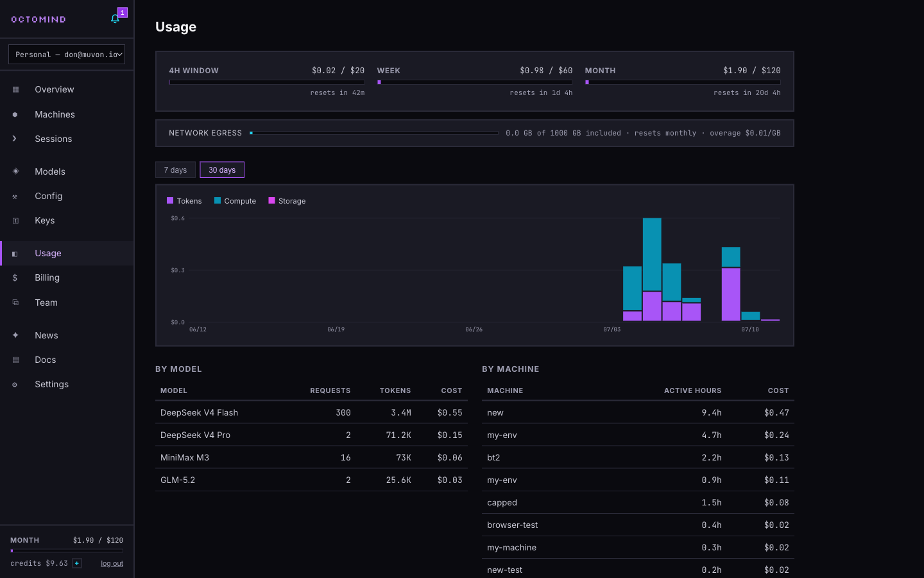Click the tallest compute bar in chart
This screenshot has height=578, width=924.
pos(652,254)
